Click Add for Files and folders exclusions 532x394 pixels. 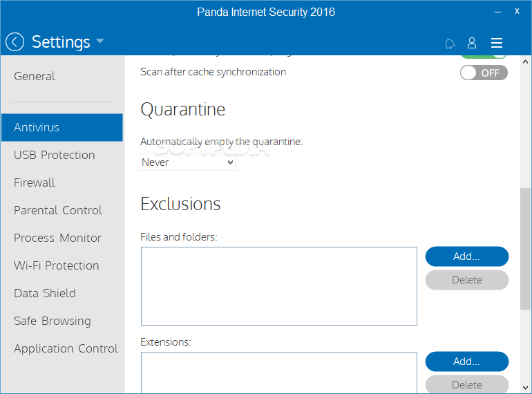coord(467,256)
